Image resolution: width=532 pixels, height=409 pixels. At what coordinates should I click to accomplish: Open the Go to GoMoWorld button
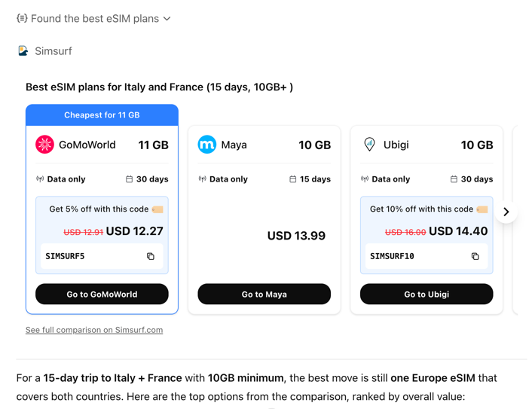102,295
